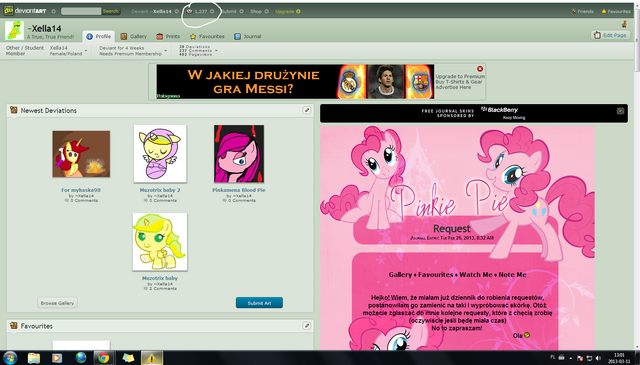Open Friends in top bar
The width and height of the screenshot is (640, 365).
pos(583,11)
